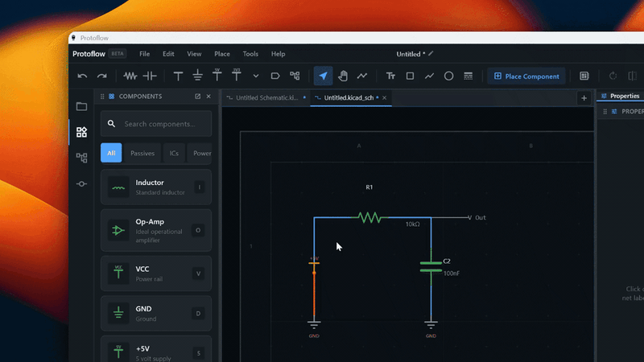Click the Redo arrow icon
644x362 pixels.
click(x=102, y=76)
